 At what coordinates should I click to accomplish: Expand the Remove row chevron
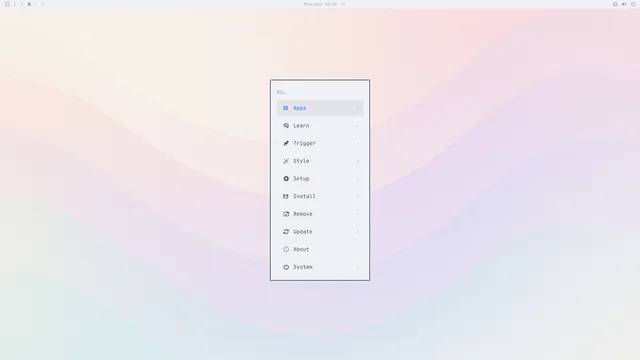point(358,214)
